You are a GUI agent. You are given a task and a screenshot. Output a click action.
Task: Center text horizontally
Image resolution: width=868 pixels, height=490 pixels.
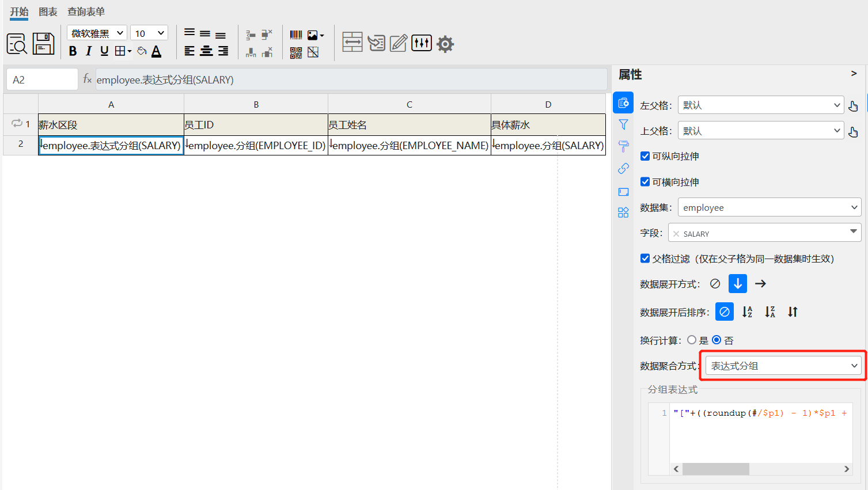(x=206, y=51)
